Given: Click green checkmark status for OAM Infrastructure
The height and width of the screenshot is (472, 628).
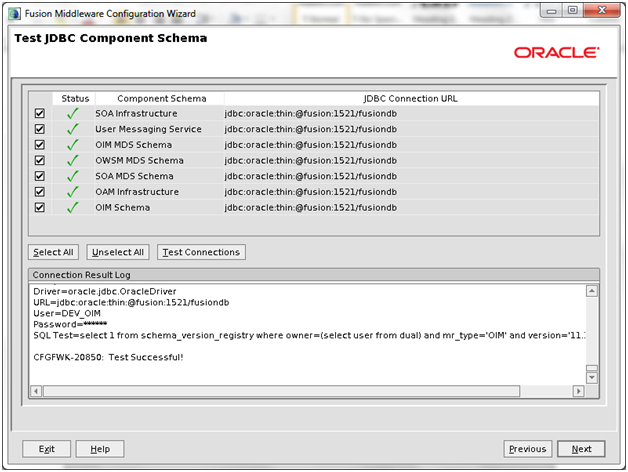Looking at the screenshot, I should pyautogui.click(x=72, y=192).
